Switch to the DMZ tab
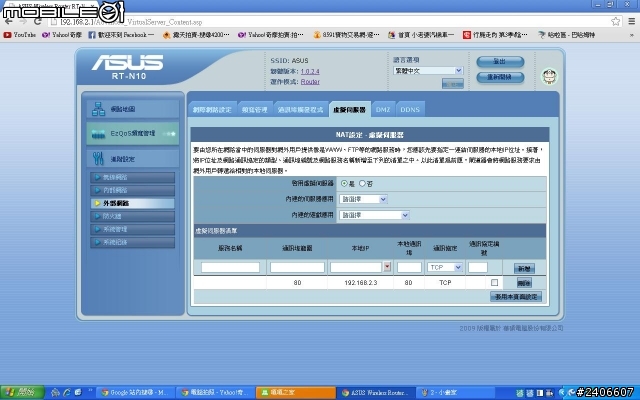 (x=383, y=109)
